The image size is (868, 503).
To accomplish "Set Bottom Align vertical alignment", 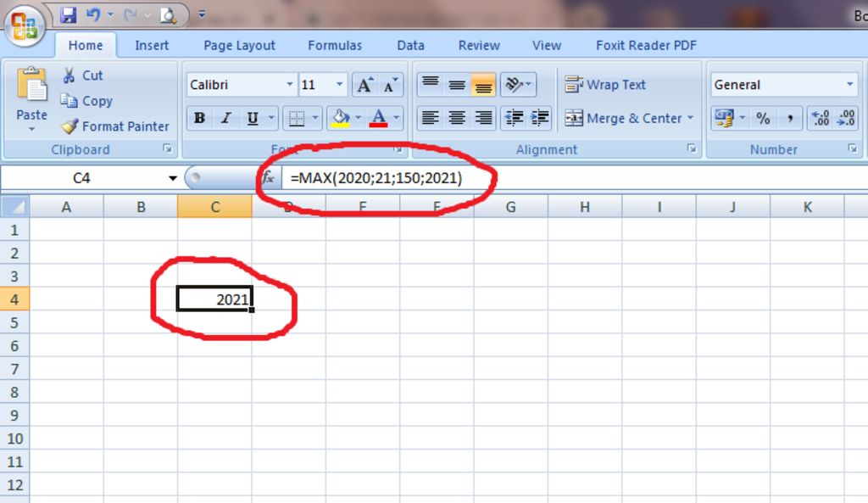I will [482, 85].
